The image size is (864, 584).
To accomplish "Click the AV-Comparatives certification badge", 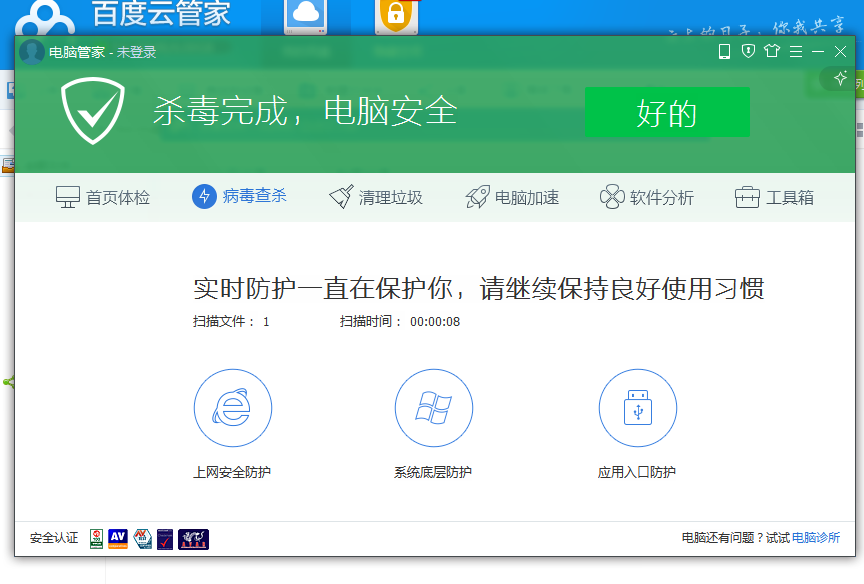I will click(x=117, y=539).
